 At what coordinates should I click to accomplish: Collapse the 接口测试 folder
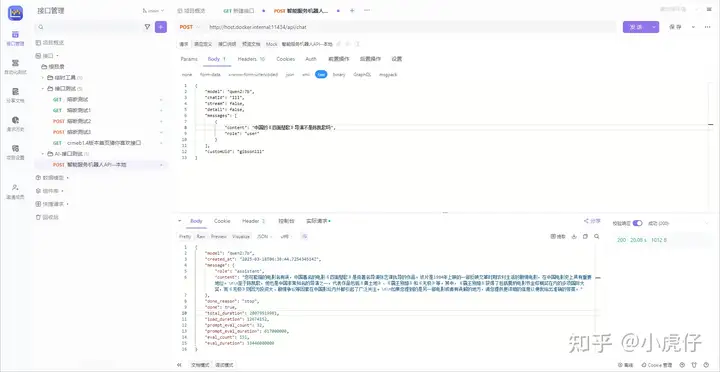point(43,89)
